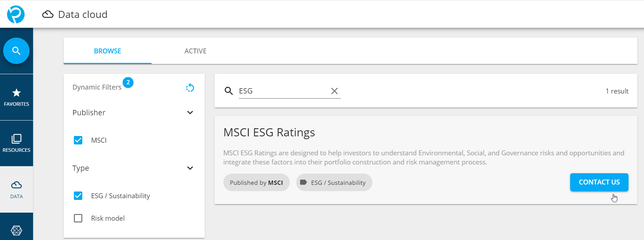
Task: Uncheck the ESG / Sustainability checkbox
Action: [x=78, y=196]
